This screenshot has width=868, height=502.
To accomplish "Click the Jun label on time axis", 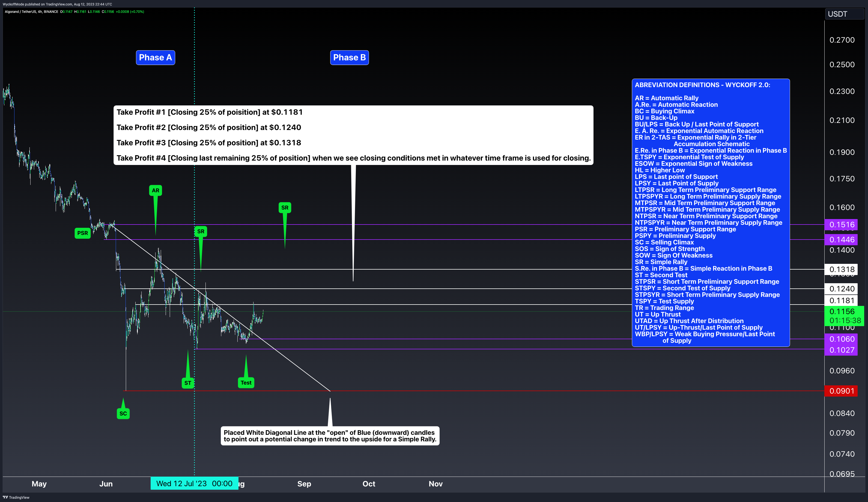I will coord(106,484).
